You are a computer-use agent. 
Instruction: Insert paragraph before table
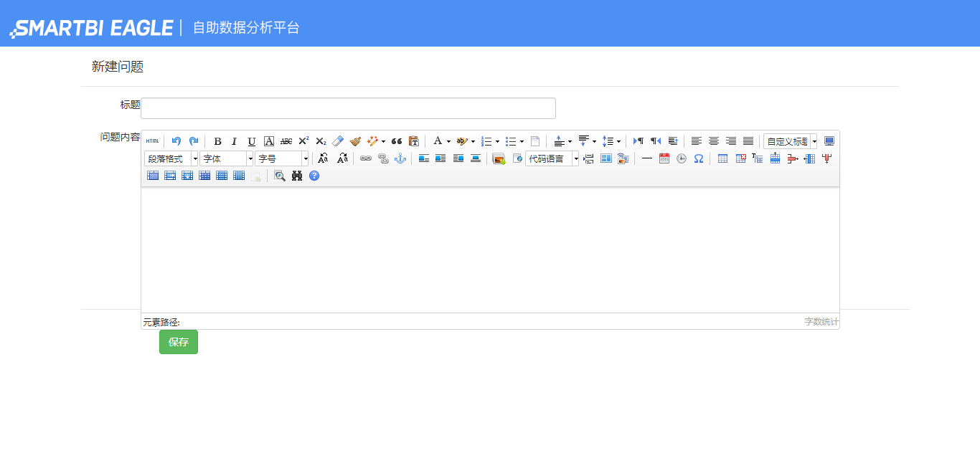[758, 158]
